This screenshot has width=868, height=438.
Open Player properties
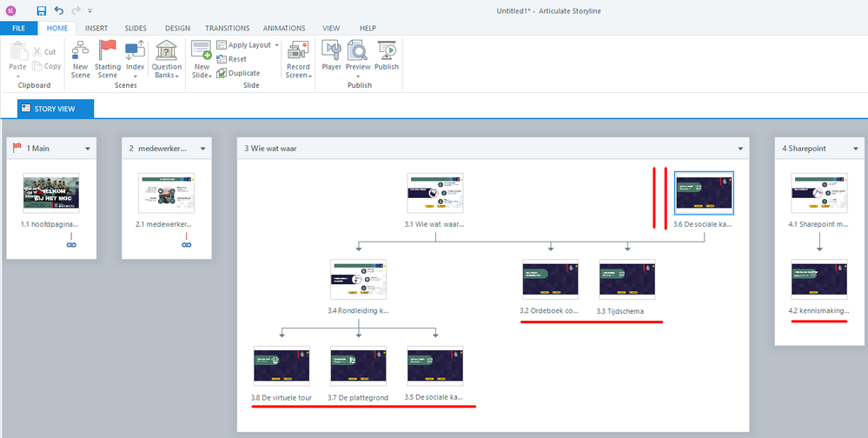[332, 56]
